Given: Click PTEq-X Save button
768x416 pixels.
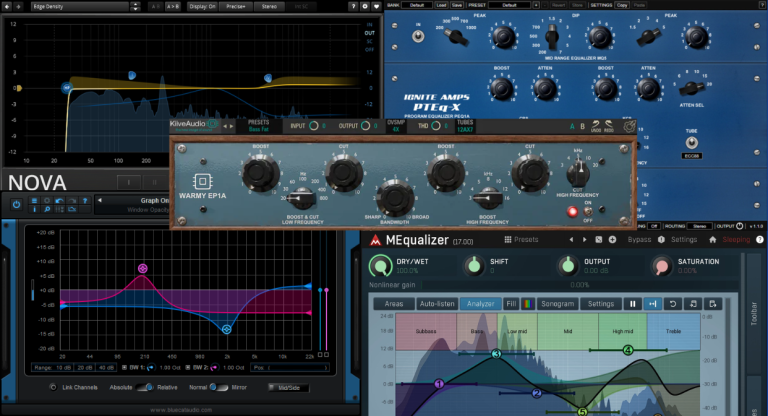Looking at the screenshot, I should [x=456, y=5].
